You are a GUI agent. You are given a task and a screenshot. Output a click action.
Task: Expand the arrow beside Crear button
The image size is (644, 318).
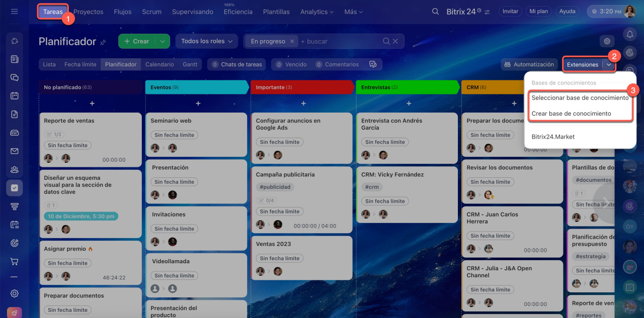(163, 41)
